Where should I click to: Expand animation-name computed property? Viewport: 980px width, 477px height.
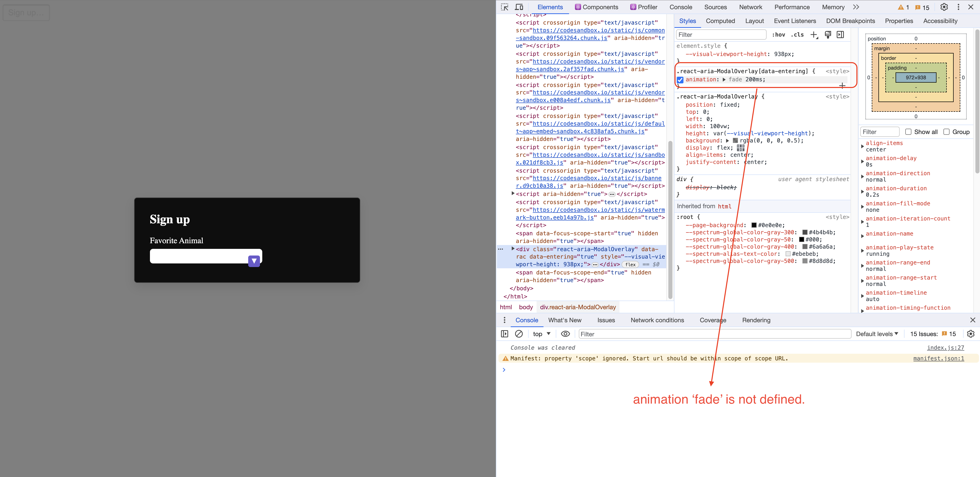(862, 236)
